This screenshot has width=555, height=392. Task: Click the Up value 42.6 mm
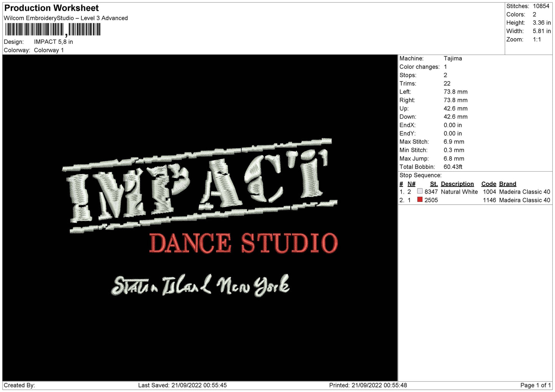[456, 109]
